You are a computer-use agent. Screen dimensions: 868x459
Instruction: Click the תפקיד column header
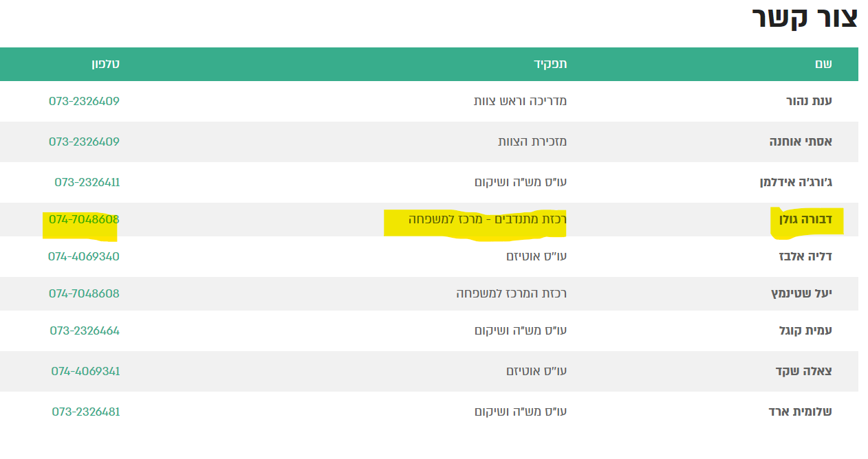coord(550,64)
